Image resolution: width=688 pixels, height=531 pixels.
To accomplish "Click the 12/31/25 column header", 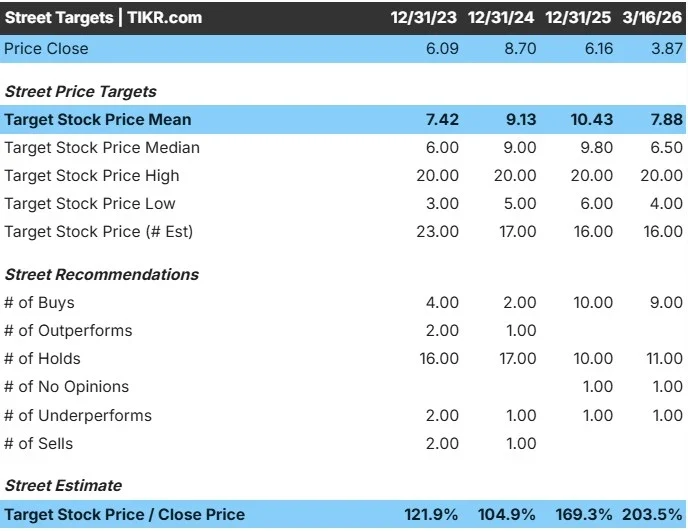I will point(580,18).
